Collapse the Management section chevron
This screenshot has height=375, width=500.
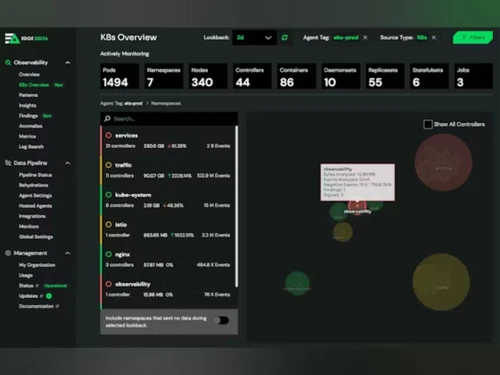pyautogui.click(x=68, y=253)
